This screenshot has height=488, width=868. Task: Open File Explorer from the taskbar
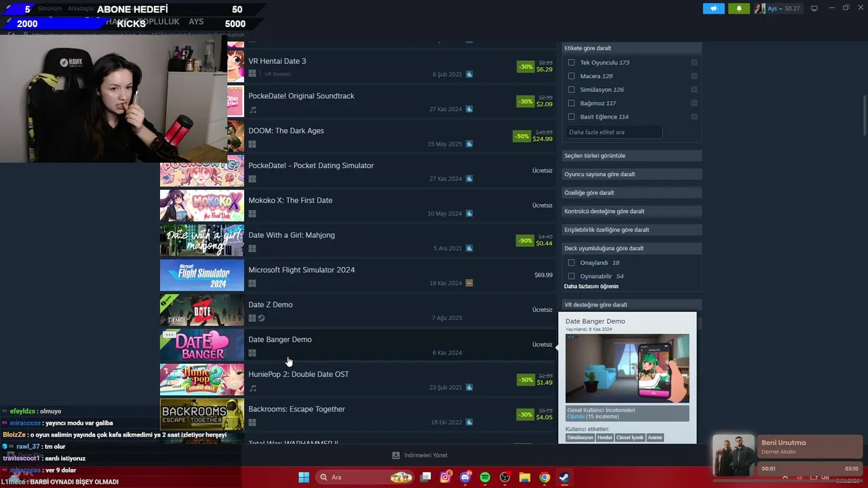tap(524, 477)
